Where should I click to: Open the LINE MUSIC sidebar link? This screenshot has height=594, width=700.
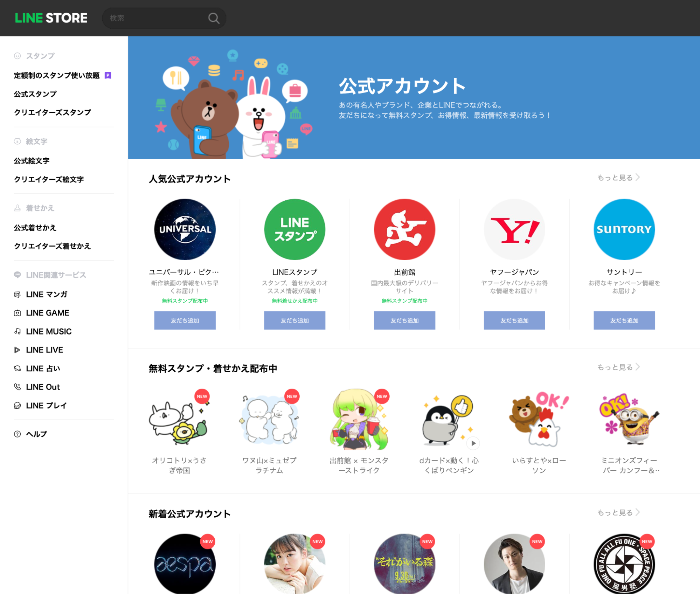tap(49, 331)
